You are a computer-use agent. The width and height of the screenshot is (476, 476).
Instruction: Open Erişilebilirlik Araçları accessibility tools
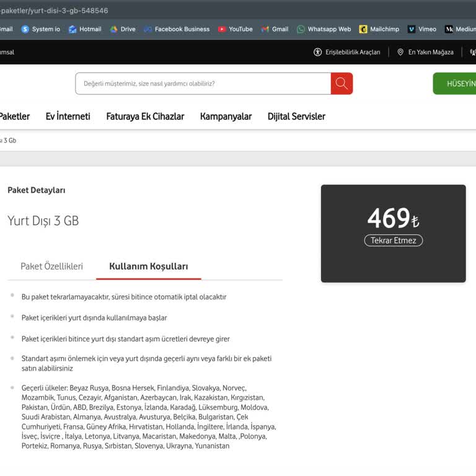click(347, 52)
